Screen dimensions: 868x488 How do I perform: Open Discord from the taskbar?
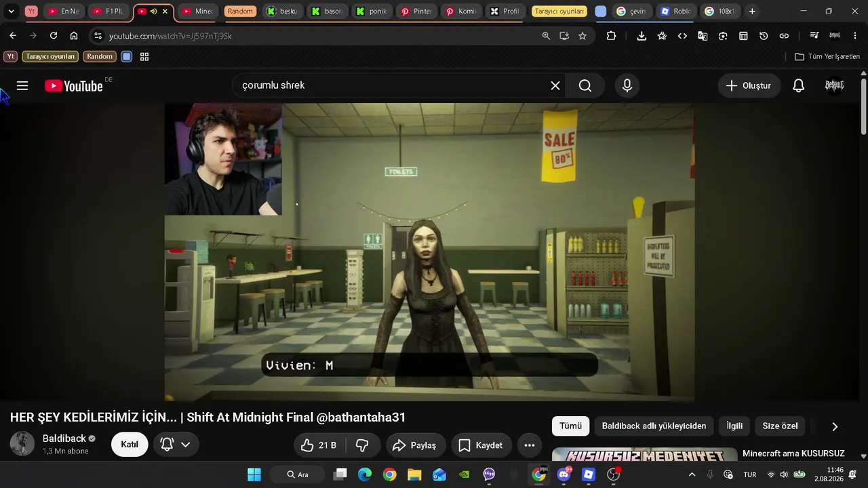tap(564, 474)
